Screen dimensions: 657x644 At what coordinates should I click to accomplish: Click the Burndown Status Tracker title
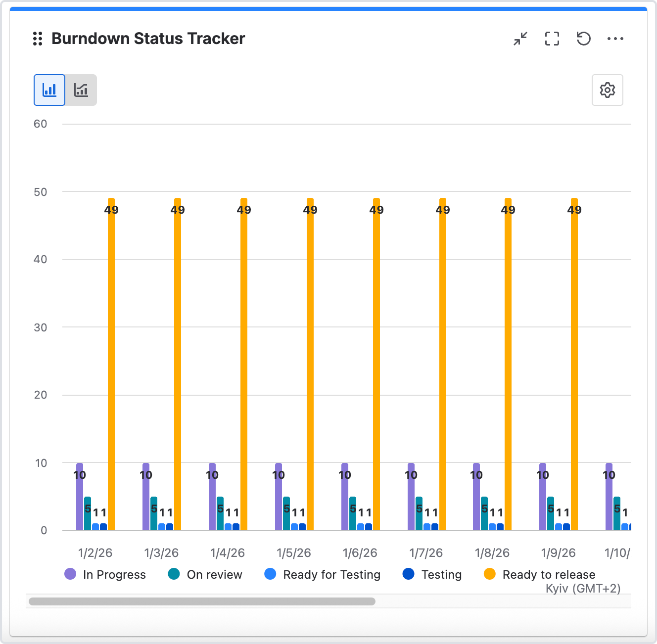click(148, 39)
